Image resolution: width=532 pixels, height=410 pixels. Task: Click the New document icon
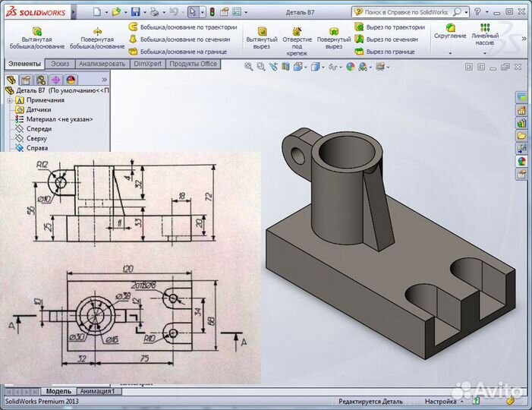point(97,12)
